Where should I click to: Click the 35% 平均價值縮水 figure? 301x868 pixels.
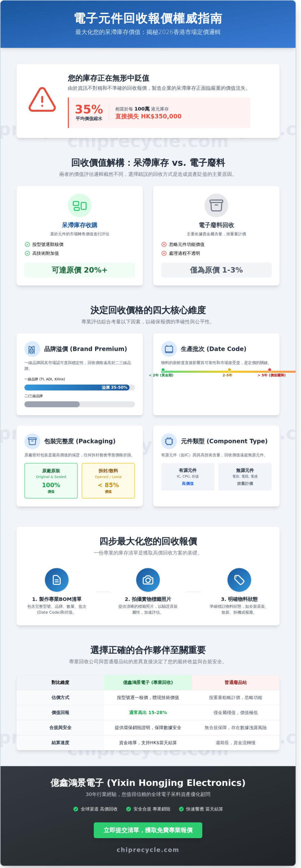[x=89, y=113]
